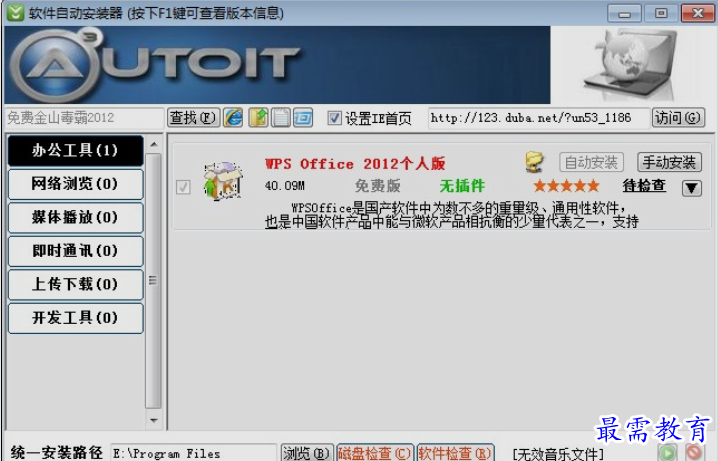Image resolution: width=718 pixels, height=461 pixels.
Task: Click the green play music icon
Action: [x=667, y=452]
